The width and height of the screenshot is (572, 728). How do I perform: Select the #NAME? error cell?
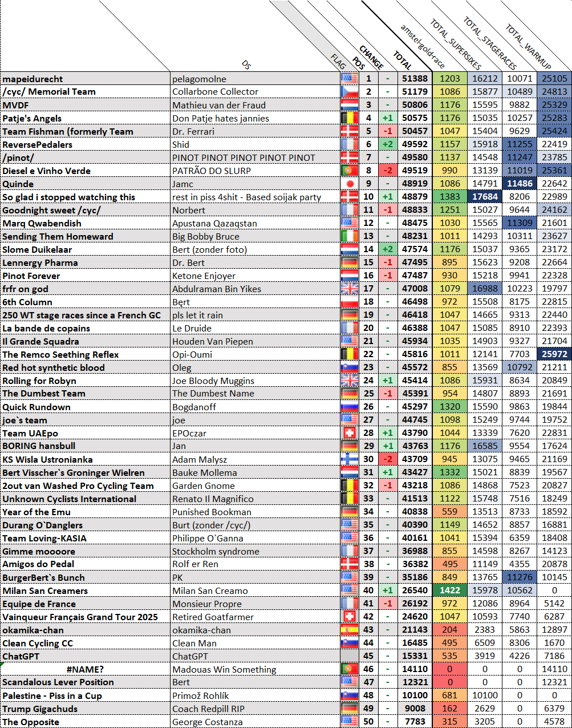pyautogui.click(x=86, y=670)
